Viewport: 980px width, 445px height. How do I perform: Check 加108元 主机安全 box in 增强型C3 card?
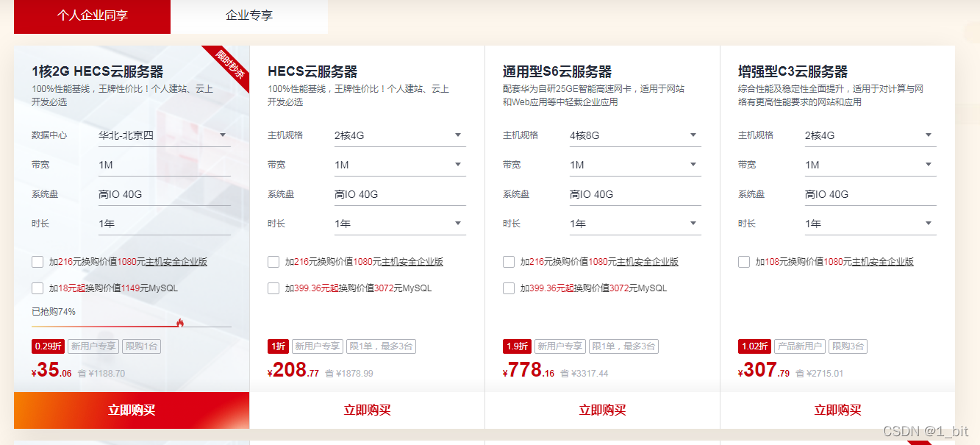[744, 262]
